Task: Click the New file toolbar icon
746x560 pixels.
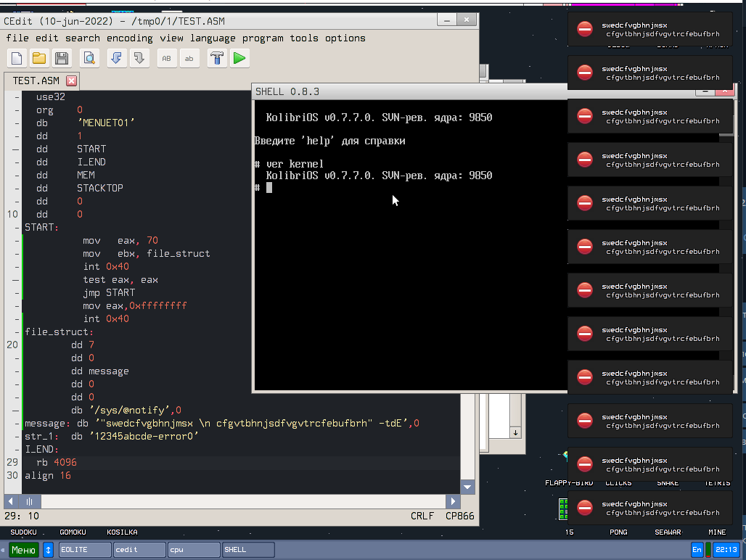Action: click(x=17, y=58)
